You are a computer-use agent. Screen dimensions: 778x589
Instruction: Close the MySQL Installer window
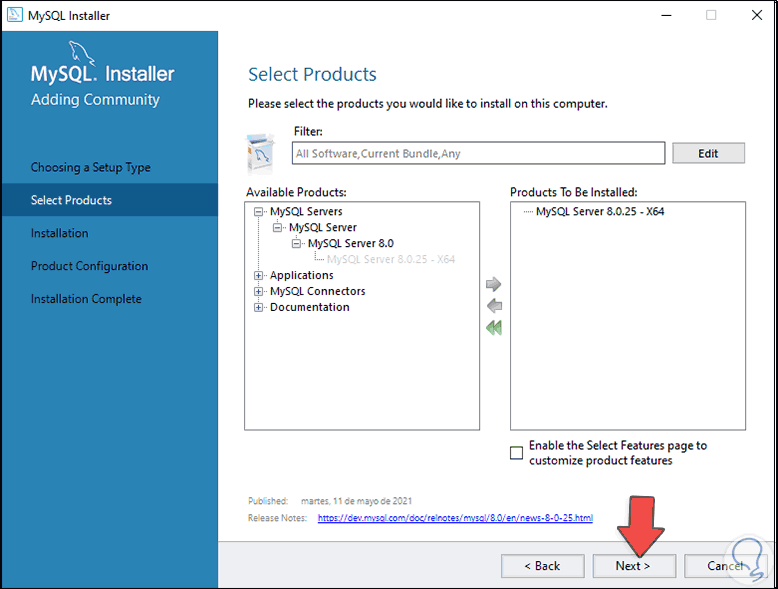757,15
